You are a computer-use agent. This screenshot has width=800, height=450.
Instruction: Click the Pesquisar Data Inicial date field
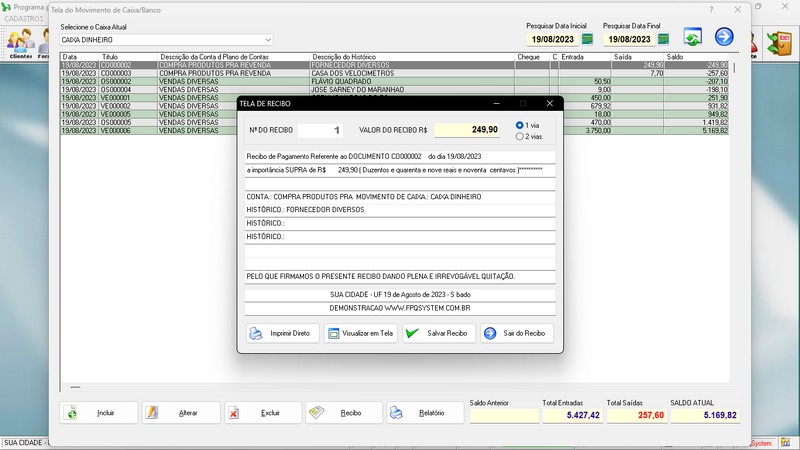pos(553,39)
